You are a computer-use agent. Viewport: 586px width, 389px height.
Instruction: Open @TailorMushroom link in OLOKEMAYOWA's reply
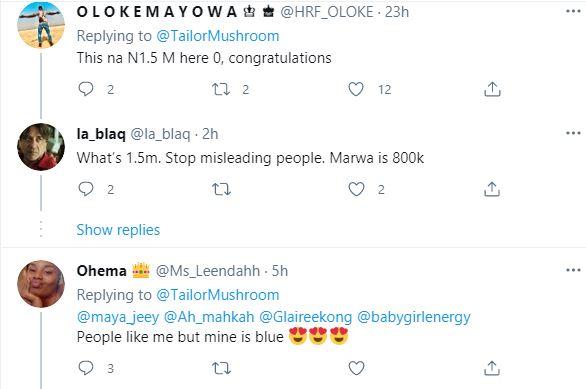coord(218,36)
